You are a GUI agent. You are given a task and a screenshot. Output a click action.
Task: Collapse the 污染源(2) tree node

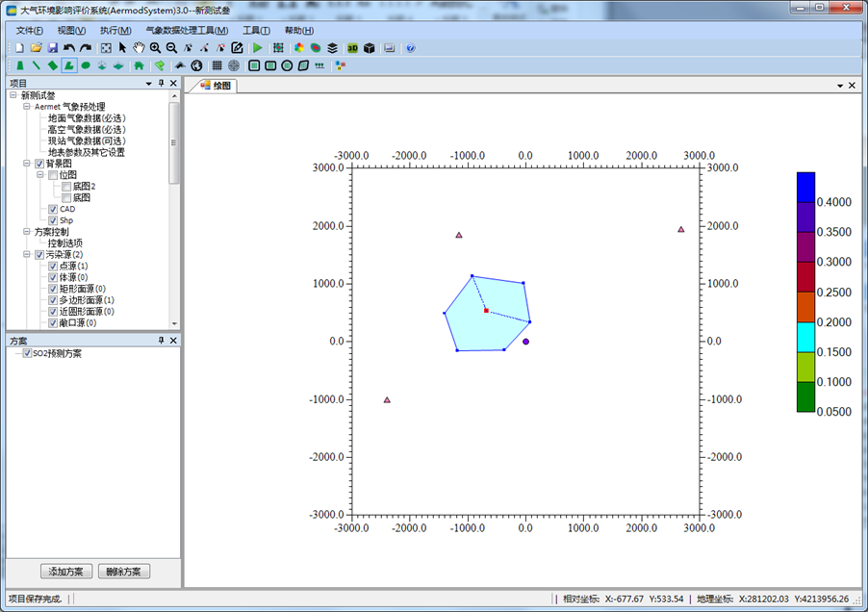click(x=27, y=254)
